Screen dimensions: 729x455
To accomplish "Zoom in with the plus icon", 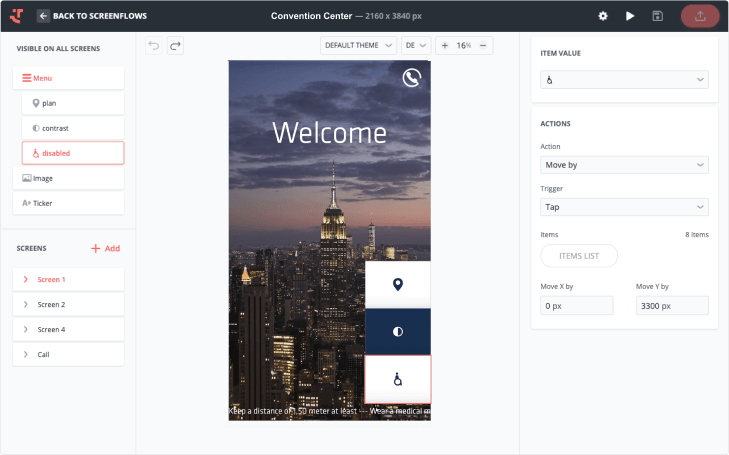I will click(445, 45).
